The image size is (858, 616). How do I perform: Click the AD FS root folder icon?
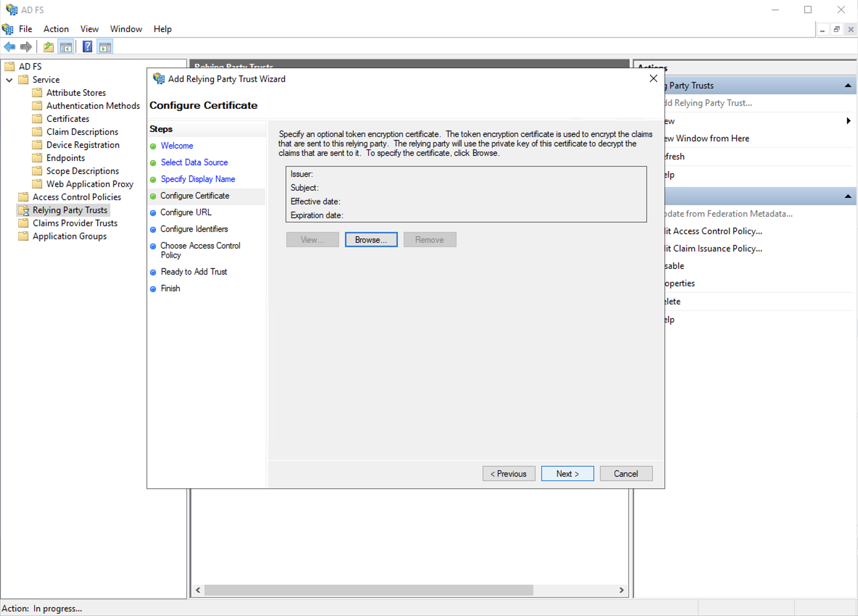pyautogui.click(x=9, y=67)
